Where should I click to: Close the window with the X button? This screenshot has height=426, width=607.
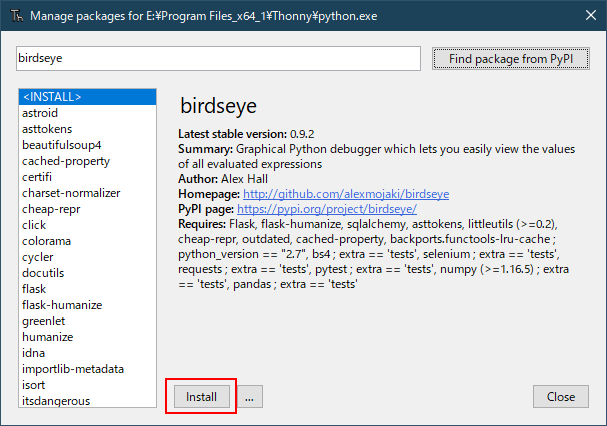click(591, 15)
